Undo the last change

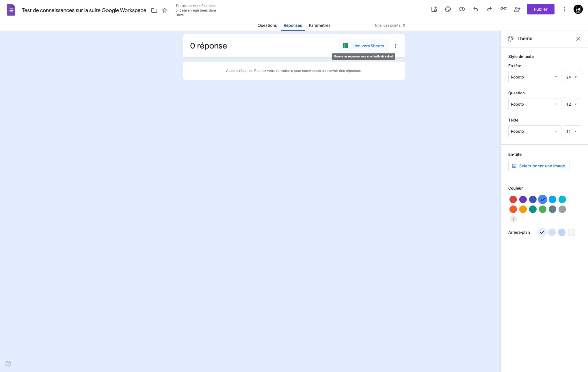click(x=476, y=9)
